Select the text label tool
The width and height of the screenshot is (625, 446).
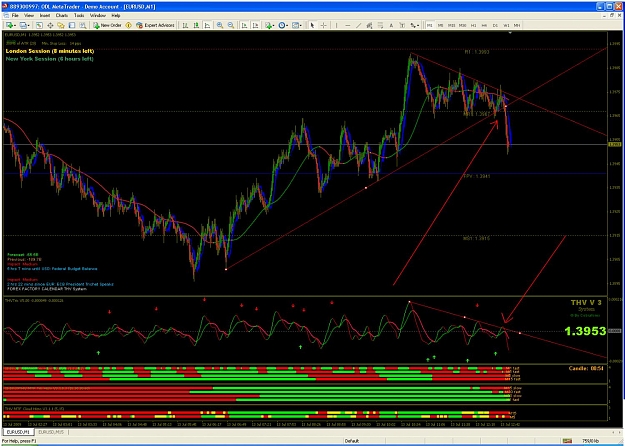402,25
